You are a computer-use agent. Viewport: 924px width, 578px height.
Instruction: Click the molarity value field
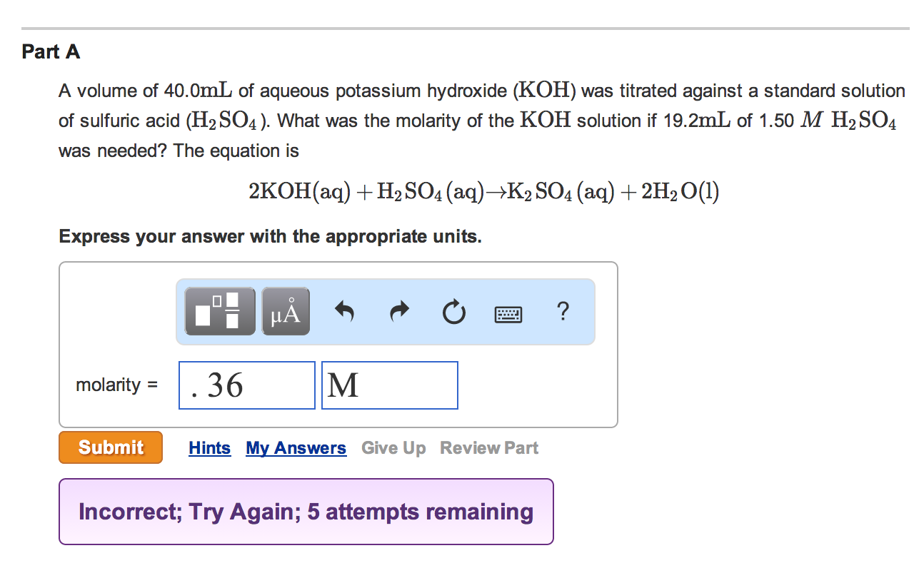point(247,385)
